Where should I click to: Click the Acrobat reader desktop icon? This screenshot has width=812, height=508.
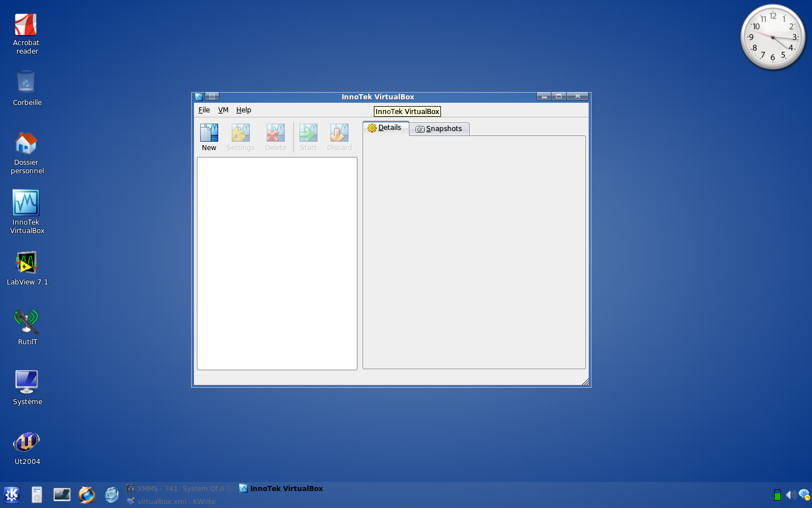26,33
